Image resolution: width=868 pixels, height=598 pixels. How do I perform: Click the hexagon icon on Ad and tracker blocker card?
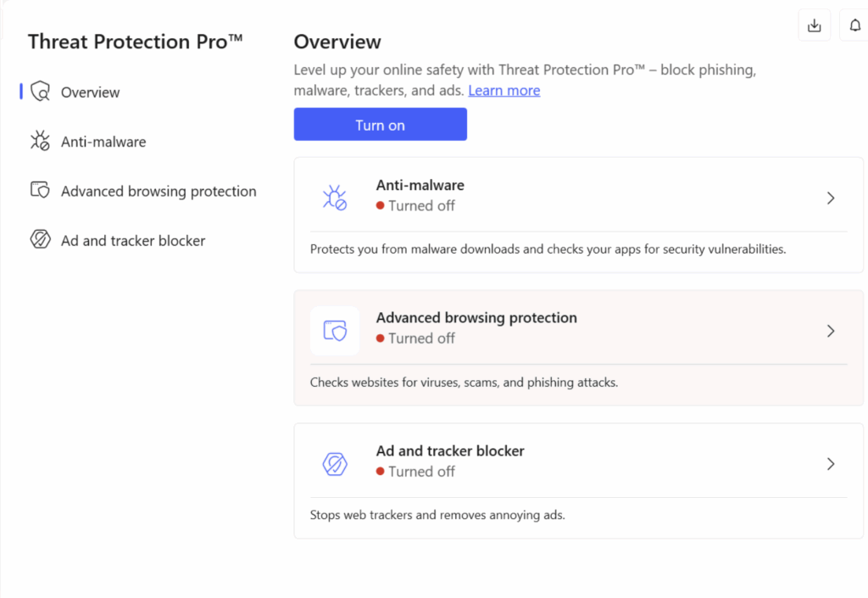(335, 464)
